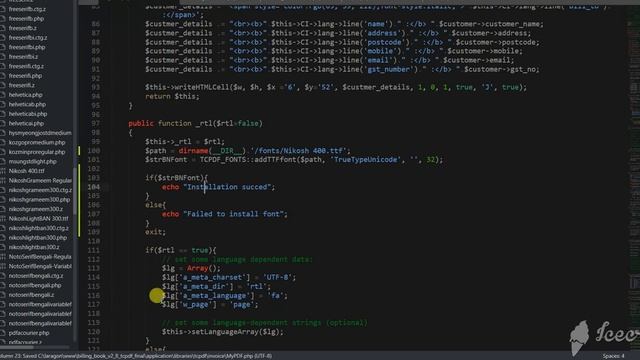Viewport: 640px width, 360px height.
Task: Click 'TrueTypeUnicode' in the addTTFfont call
Action: pos(365,160)
